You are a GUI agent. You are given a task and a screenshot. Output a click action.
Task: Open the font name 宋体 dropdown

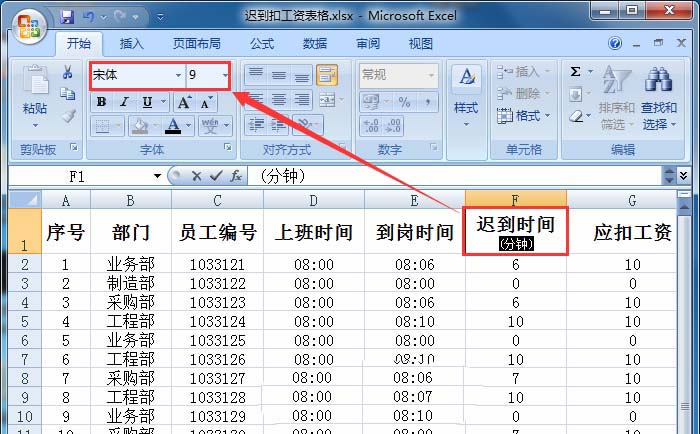[x=178, y=75]
